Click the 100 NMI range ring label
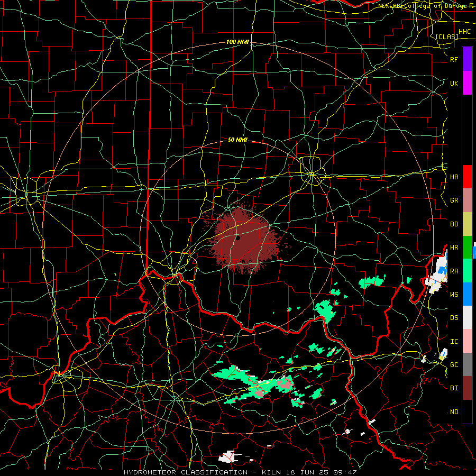 (237, 42)
